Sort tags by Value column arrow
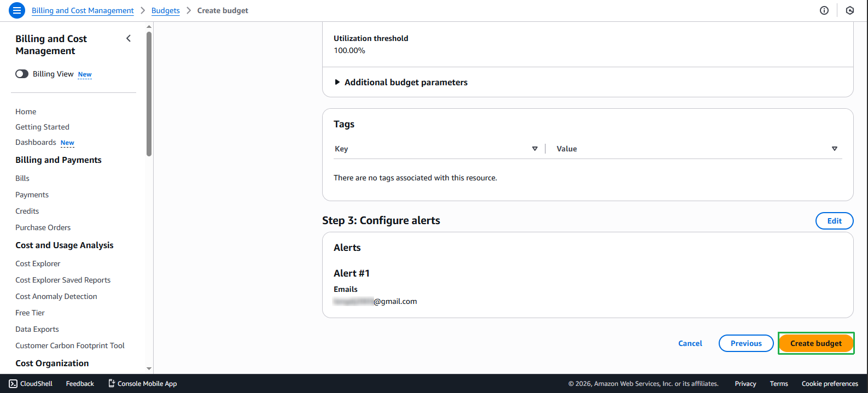Image resolution: width=868 pixels, height=393 pixels. tap(834, 149)
